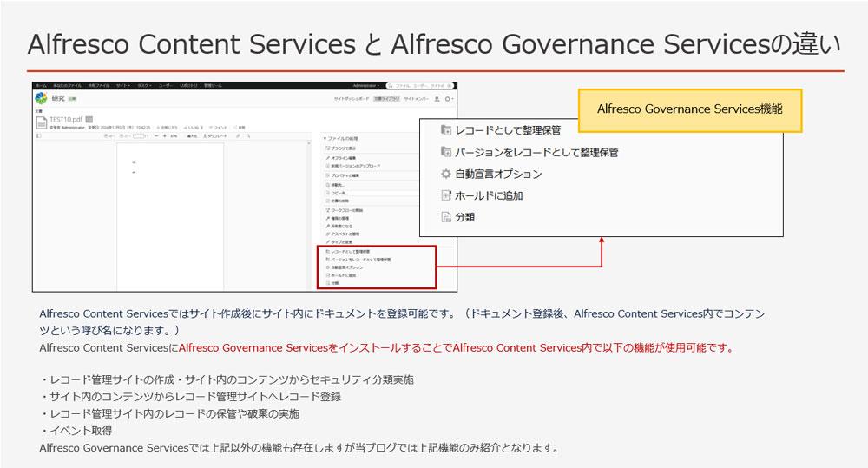Click the TEST10.pdf file name
868x468 pixels.
[66, 120]
